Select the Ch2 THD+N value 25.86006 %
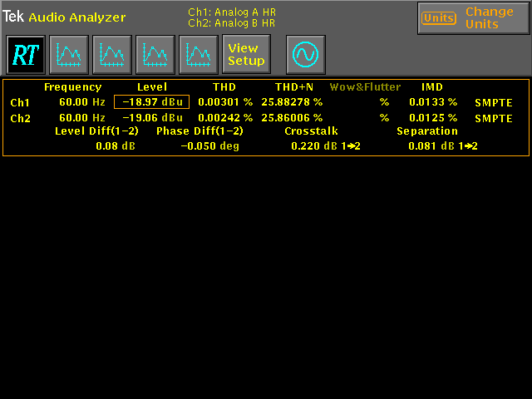The height and width of the screenshot is (399, 532). tap(292, 118)
